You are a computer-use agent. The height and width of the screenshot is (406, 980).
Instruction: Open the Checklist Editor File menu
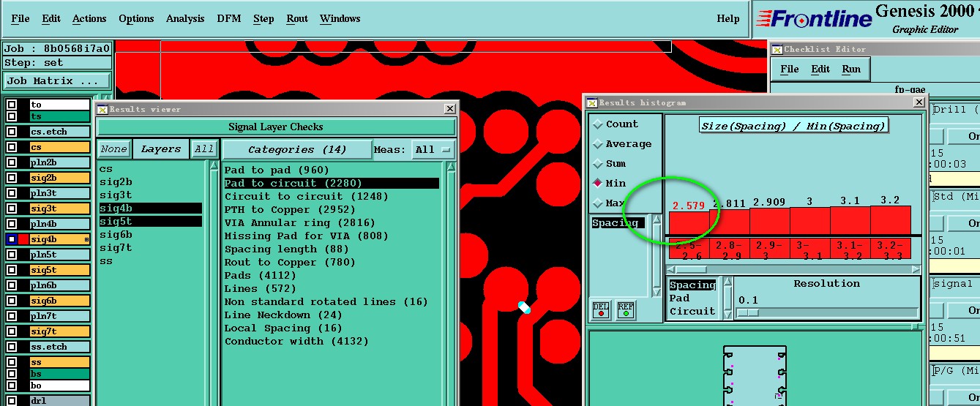(790, 69)
